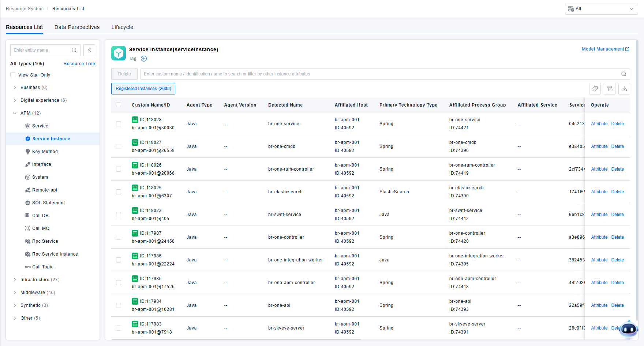
Task: Click the entity name search icon
Action: click(x=74, y=50)
